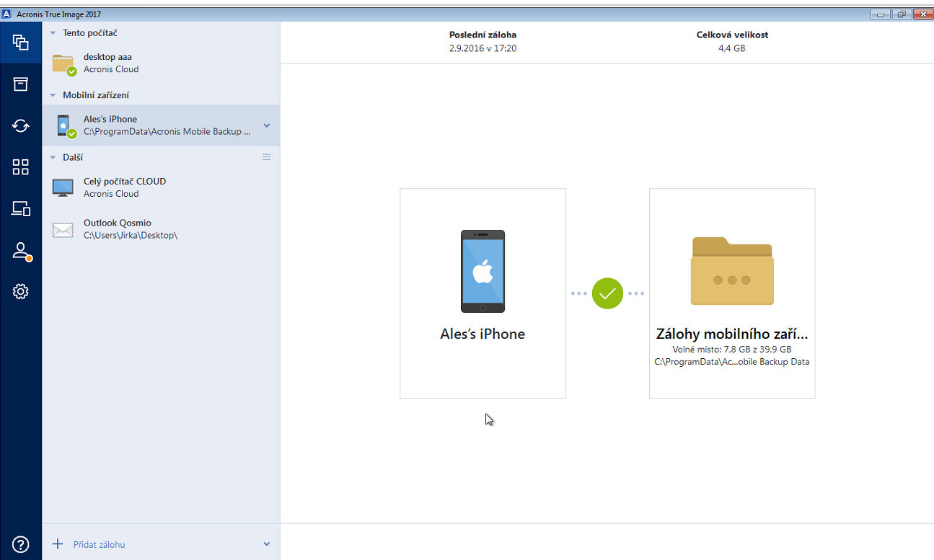Viewport: 934px width, 560px height.
Task: Click the Ales's iPhone list icon
Action: point(65,126)
